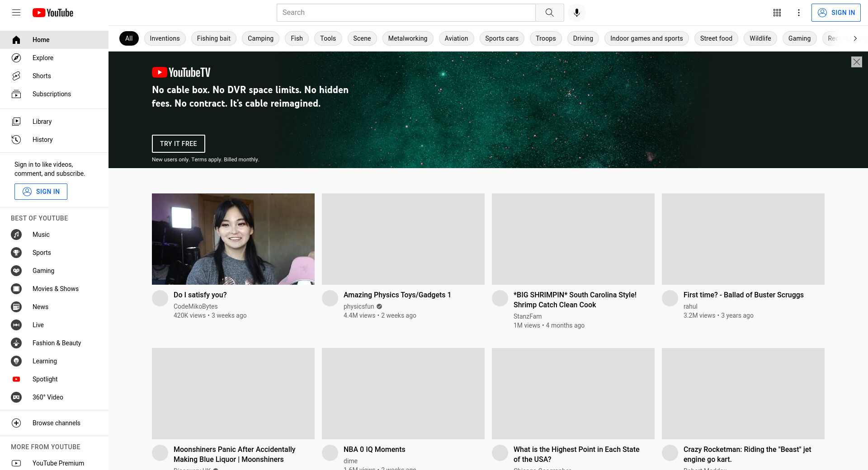The width and height of the screenshot is (868, 470).
Task: Open the physicsfun channel link
Action: 359,306
